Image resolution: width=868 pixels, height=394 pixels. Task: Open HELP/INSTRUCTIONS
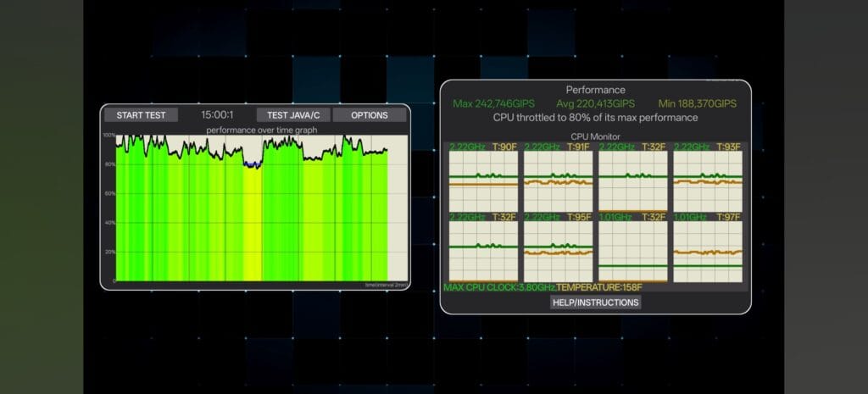click(x=595, y=302)
